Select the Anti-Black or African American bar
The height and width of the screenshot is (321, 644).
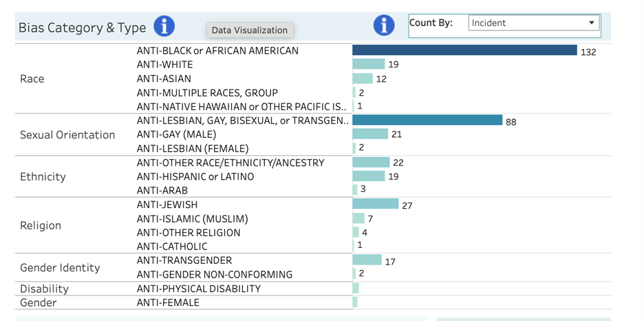464,50
